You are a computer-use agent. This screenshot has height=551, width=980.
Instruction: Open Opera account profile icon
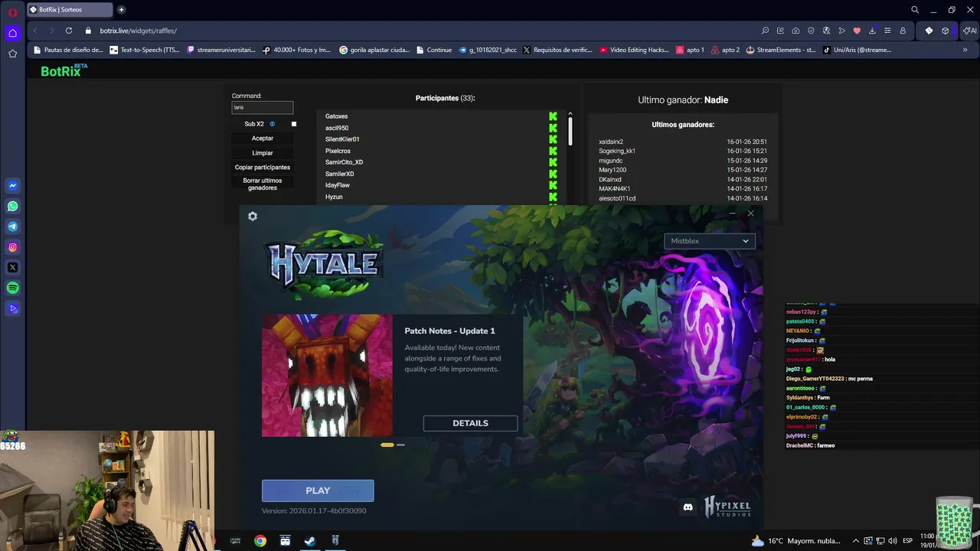click(x=903, y=31)
